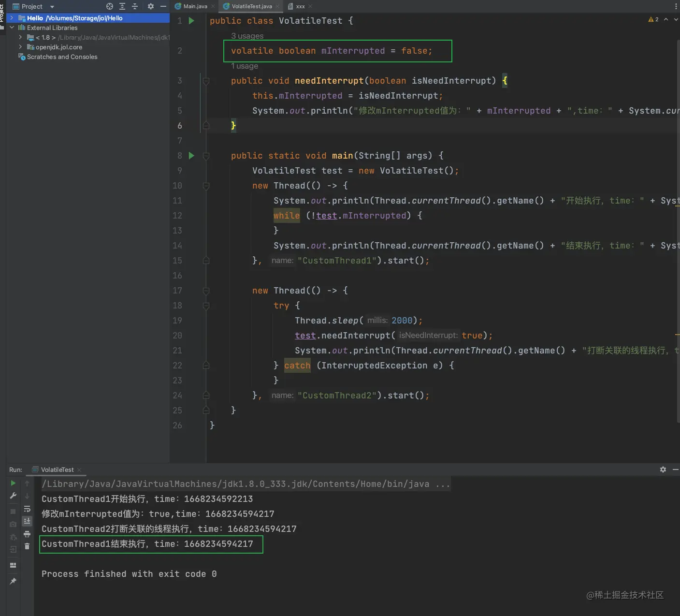The image size is (680, 616).
Task: Fold main method at line 8
Action: coord(206,156)
